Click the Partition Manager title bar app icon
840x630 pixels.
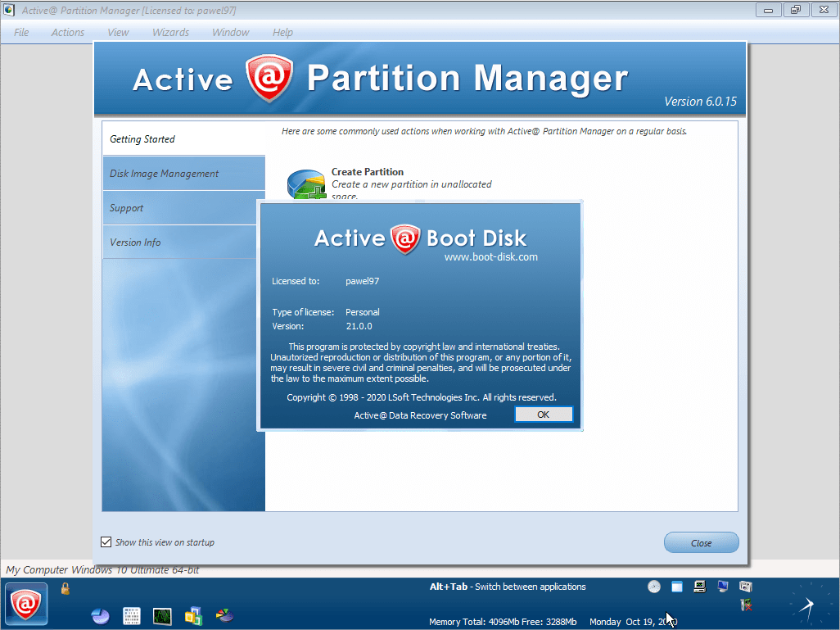pos(9,10)
